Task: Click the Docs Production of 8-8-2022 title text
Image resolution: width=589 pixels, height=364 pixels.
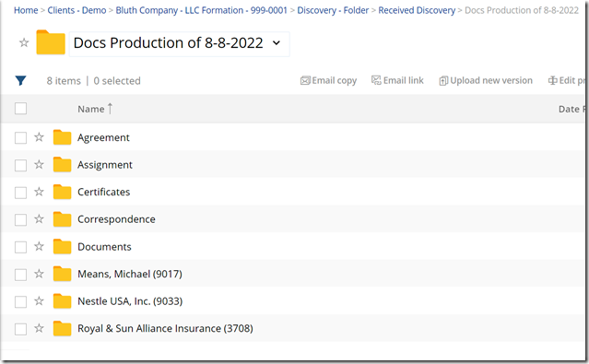Action: click(x=169, y=42)
